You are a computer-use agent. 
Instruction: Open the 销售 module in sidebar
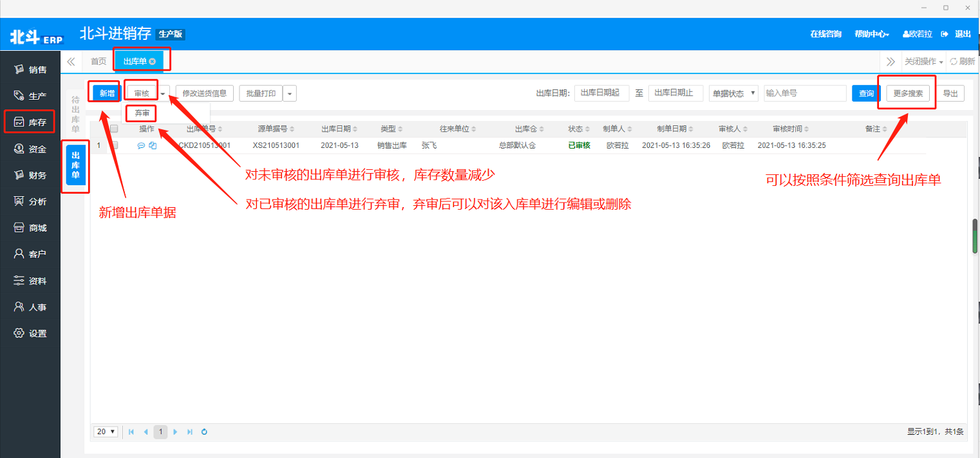pos(30,69)
